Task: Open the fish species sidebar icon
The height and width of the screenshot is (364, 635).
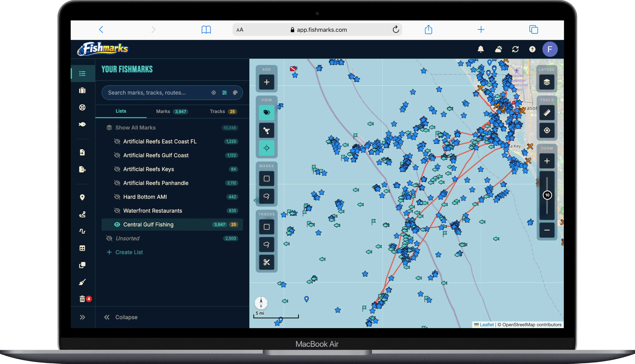Action: (x=82, y=124)
